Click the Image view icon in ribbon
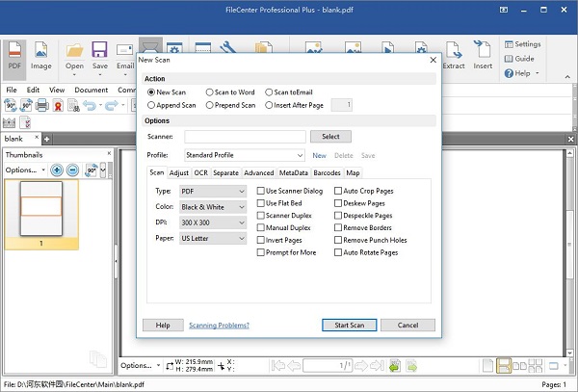The width and height of the screenshot is (578, 392). [41, 54]
